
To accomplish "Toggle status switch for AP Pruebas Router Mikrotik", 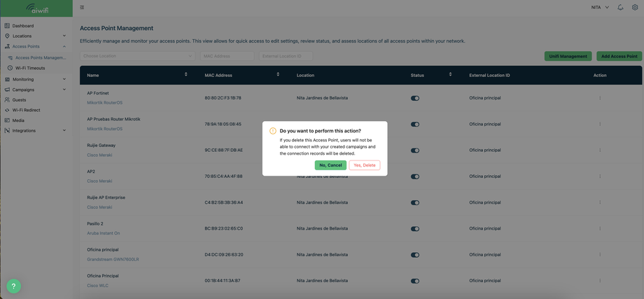I will pyautogui.click(x=415, y=124).
